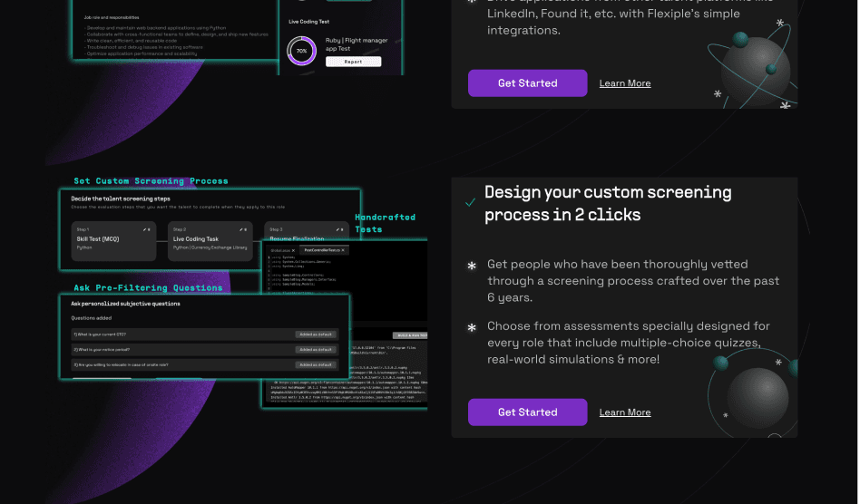Click 'Added as default' for the relocate question
The width and height of the screenshot is (860, 504).
click(316, 364)
